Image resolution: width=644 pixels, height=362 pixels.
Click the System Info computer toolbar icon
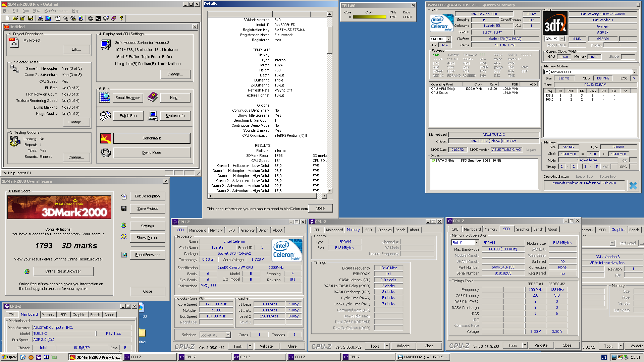point(40,18)
